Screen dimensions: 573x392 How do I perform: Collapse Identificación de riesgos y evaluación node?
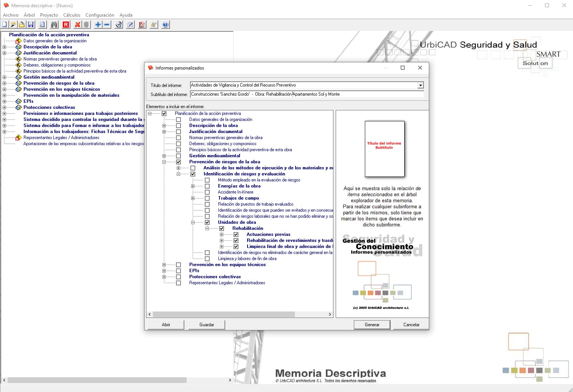click(179, 174)
